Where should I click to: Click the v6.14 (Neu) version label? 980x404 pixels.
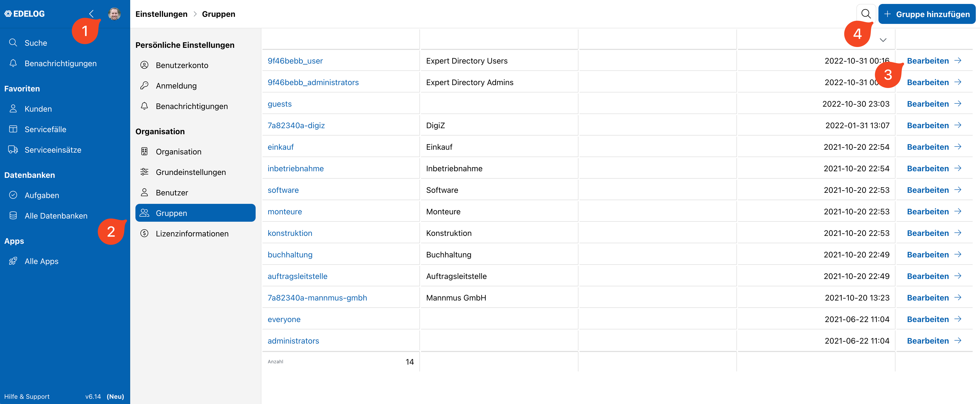(x=105, y=396)
